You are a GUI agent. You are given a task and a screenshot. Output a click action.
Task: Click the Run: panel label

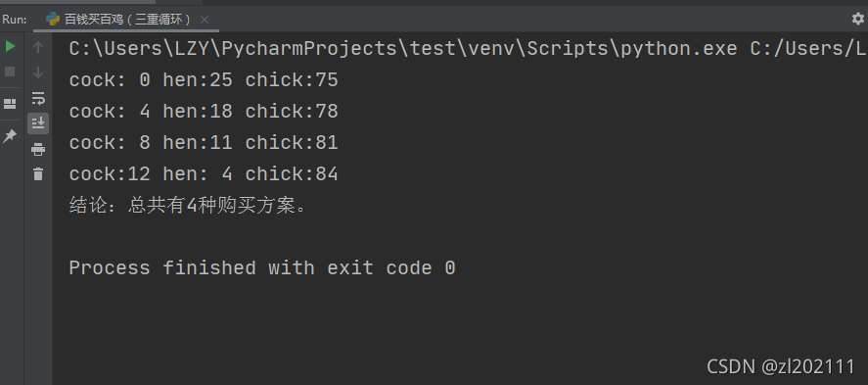click(x=15, y=20)
